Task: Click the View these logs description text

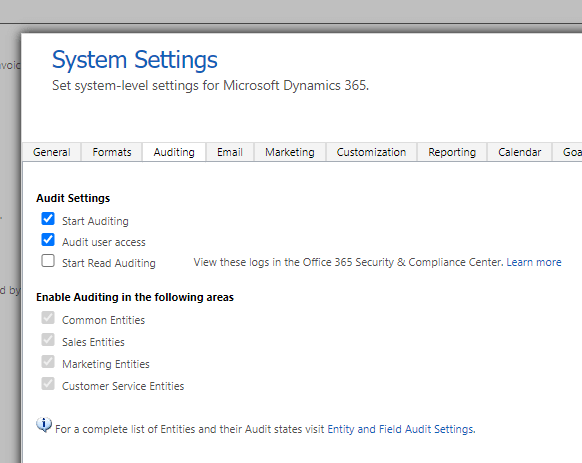Action: [x=349, y=262]
